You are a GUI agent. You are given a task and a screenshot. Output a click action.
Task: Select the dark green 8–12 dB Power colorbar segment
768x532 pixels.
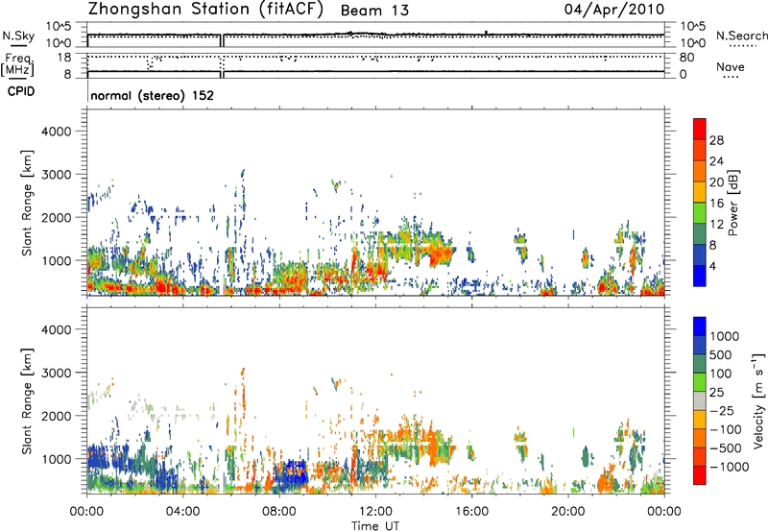click(x=700, y=233)
